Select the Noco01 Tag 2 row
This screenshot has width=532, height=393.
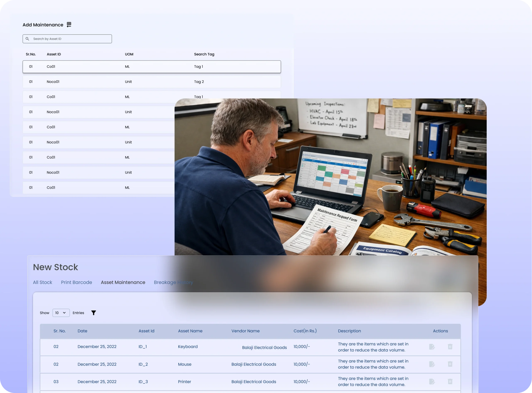pos(152,82)
